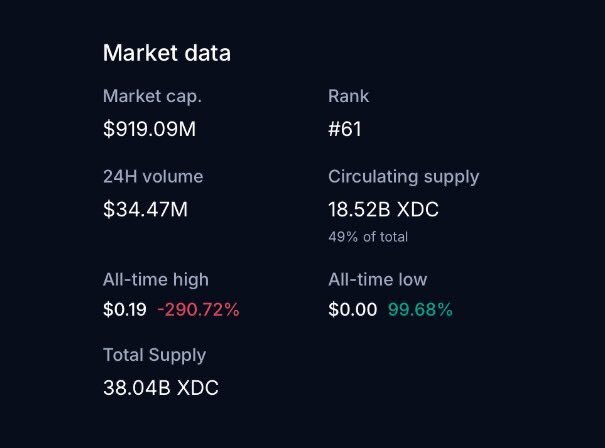Select the $0.00 all-time low price
605x448 pixels.
tap(352, 310)
